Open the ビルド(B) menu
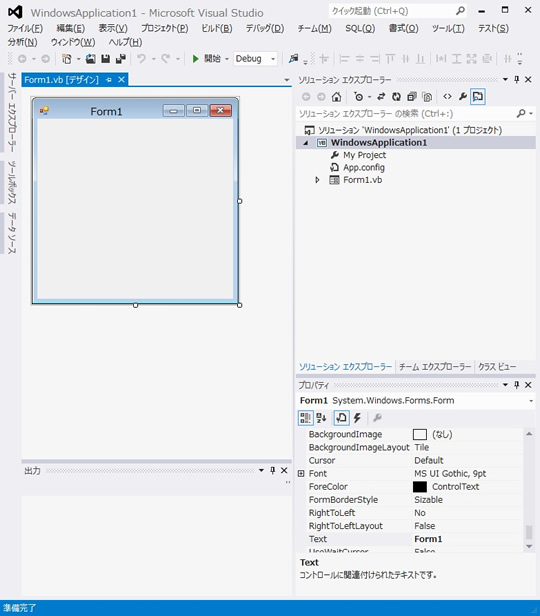This screenshot has height=616, width=540. tap(217, 28)
